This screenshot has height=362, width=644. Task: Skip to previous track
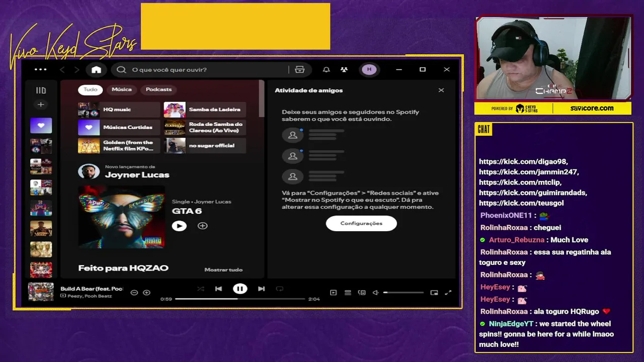coord(218,289)
